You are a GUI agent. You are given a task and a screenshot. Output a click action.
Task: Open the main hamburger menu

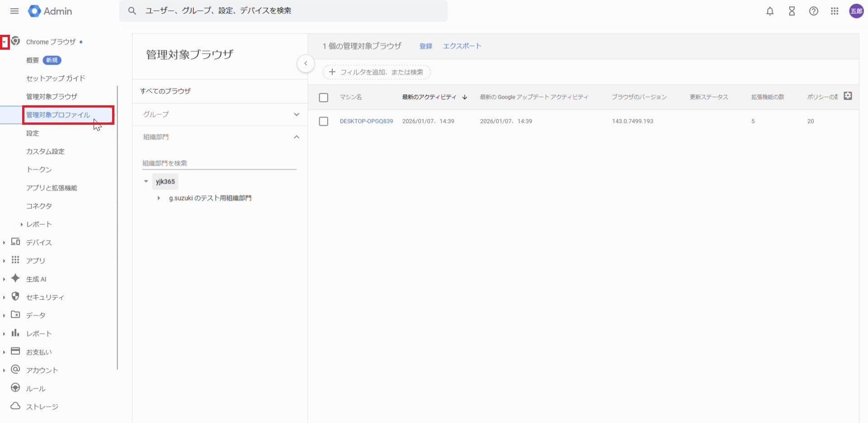[14, 11]
